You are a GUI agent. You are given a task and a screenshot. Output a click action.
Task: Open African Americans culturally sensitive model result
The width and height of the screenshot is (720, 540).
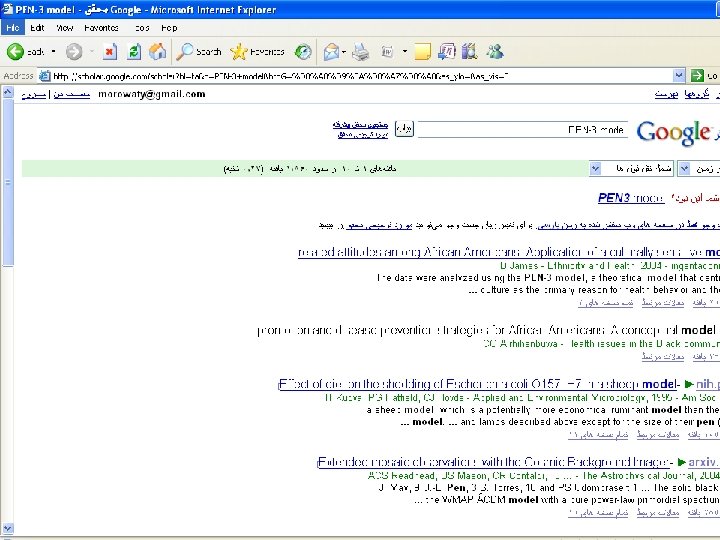pyautogui.click(x=509, y=252)
